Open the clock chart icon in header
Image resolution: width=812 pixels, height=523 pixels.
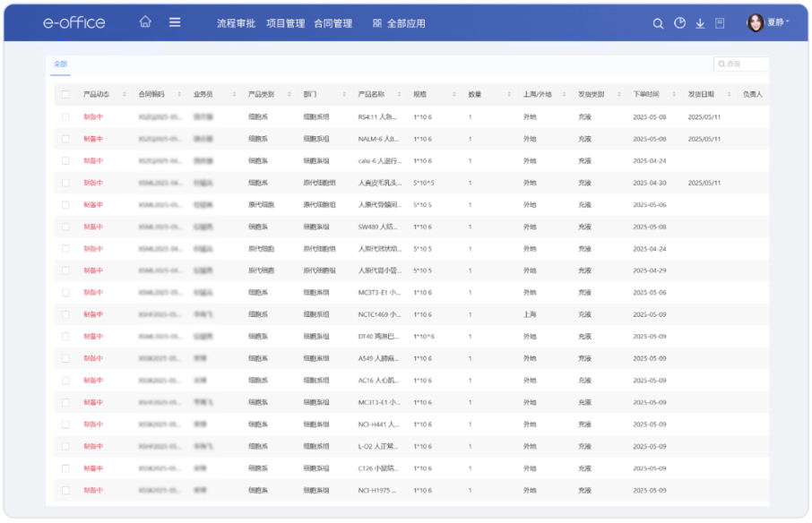pos(679,22)
